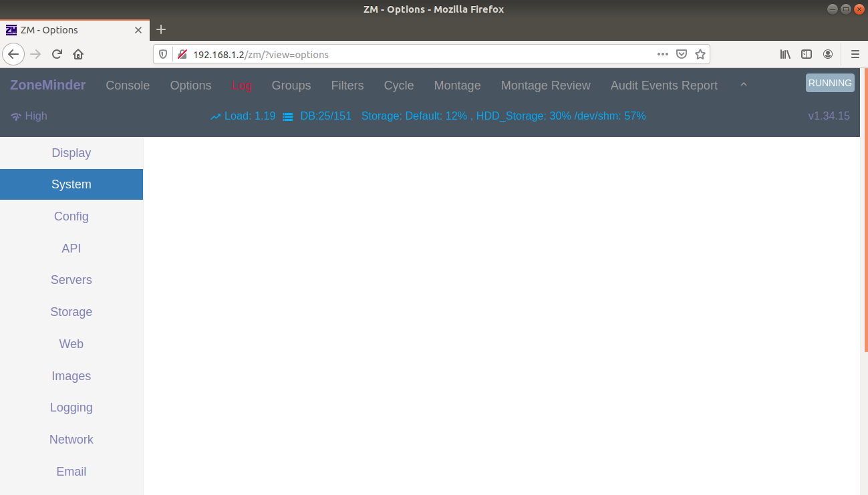Viewport: 868px width, 495px height.
Task: Click the DB:25/151 status text
Action: point(326,116)
